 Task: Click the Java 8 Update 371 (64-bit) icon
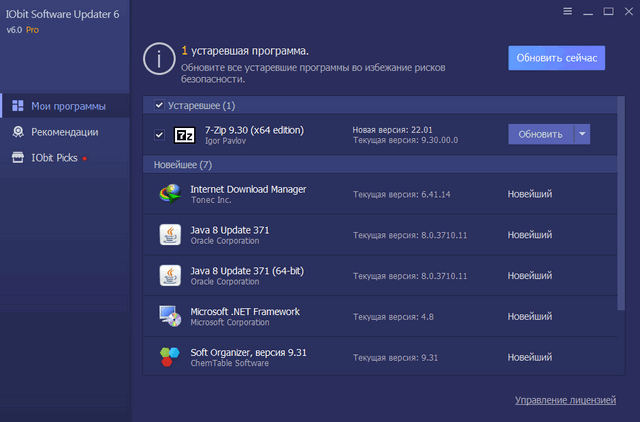(170, 275)
